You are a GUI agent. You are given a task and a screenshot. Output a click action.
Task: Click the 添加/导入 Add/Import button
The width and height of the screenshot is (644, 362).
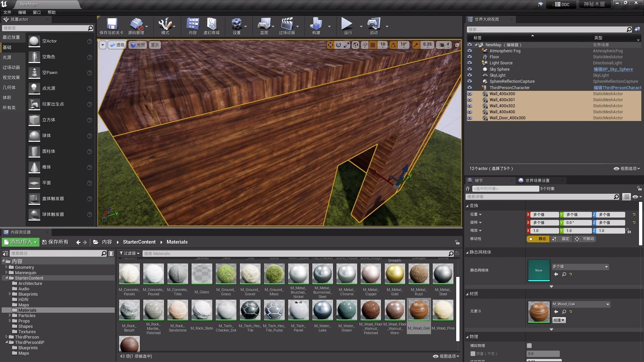point(20,242)
